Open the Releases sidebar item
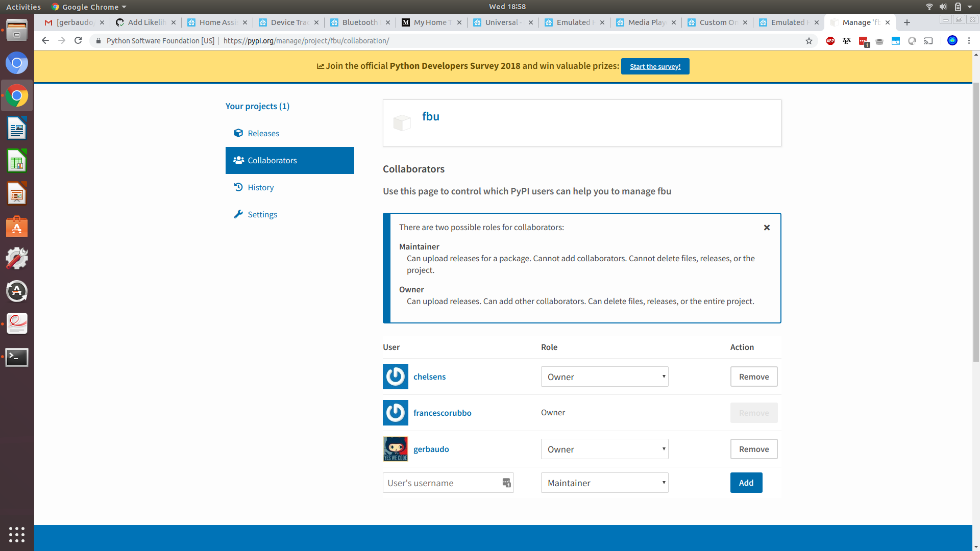Viewport: 980px width, 551px height. tap(263, 133)
